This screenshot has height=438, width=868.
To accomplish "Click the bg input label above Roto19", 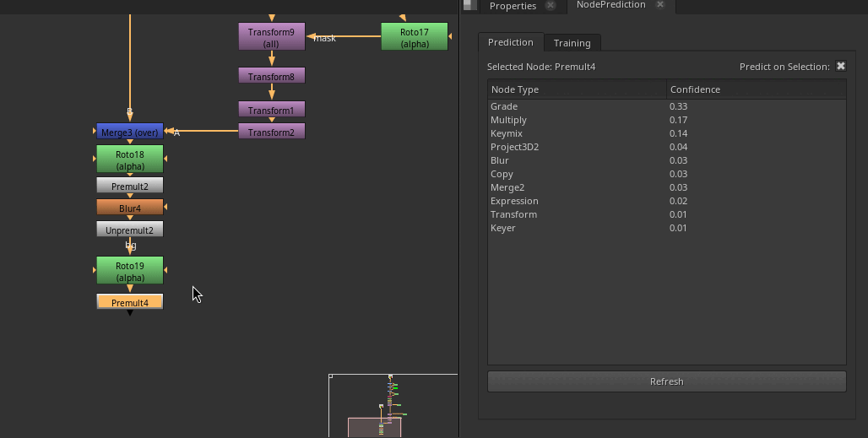I will click(x=131, y=245).
